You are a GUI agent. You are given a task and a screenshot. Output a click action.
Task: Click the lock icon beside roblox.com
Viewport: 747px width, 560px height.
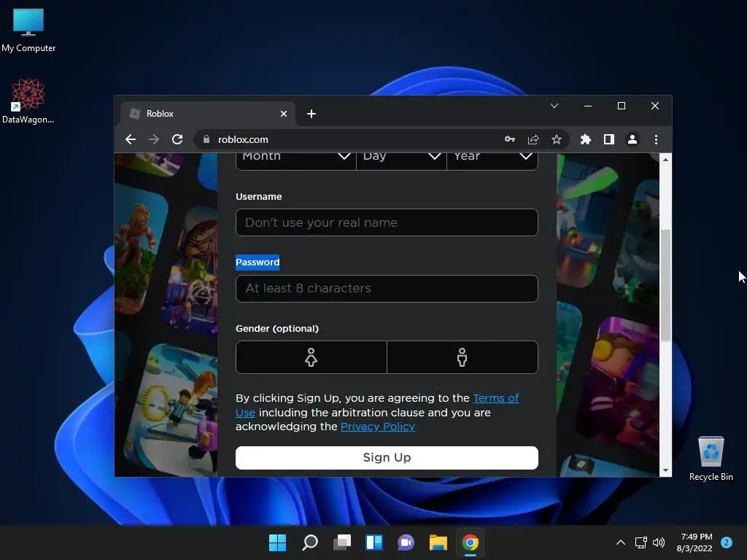pyautogui.click(x=206, y=139)
